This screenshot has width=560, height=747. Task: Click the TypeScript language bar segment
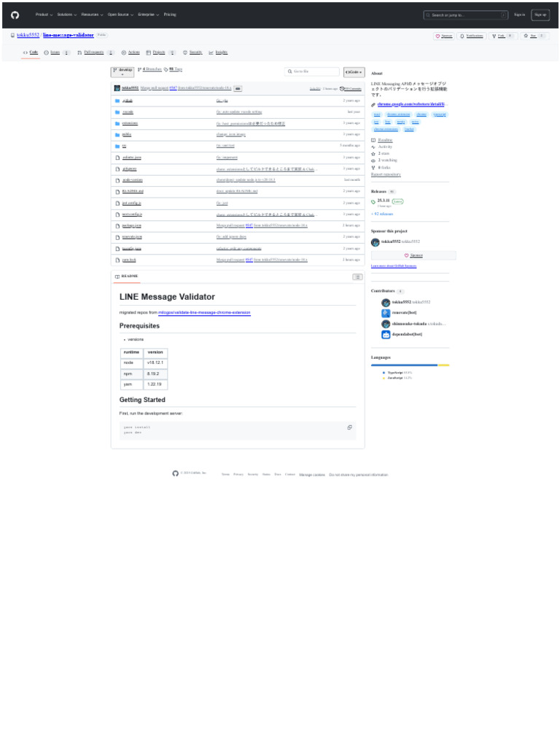pos(404,365)
